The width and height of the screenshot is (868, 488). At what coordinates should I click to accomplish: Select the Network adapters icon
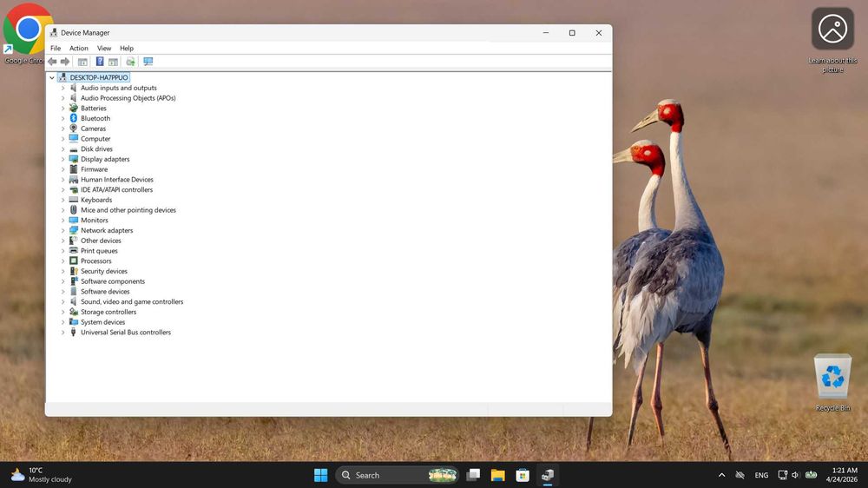point(73,230)
